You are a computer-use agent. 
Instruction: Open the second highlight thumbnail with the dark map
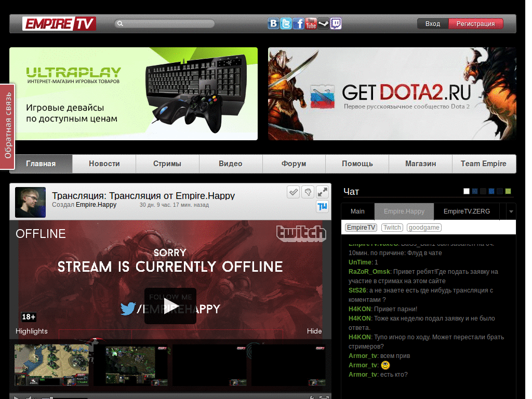(x=131, y=365)
